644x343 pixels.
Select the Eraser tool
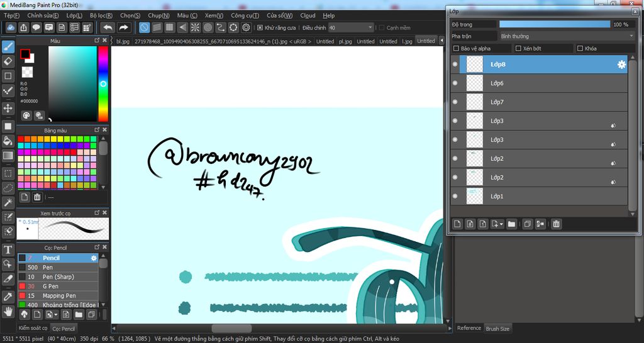click(8, 61)
